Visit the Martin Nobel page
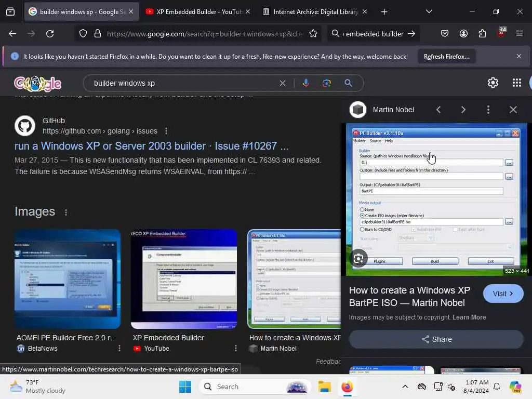This screenshot has width=532, height=399. click(x=503, y=294)
